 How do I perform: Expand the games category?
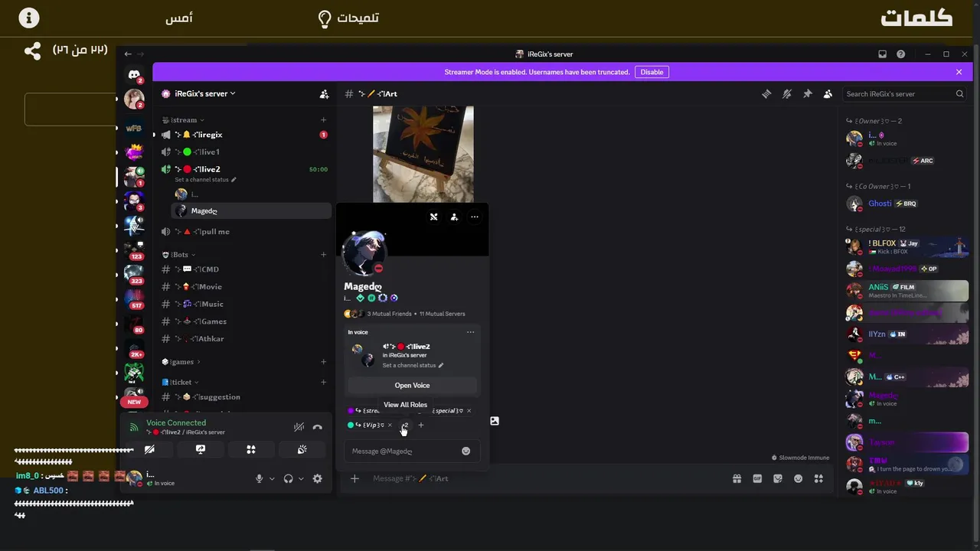(x=181, y=362)
